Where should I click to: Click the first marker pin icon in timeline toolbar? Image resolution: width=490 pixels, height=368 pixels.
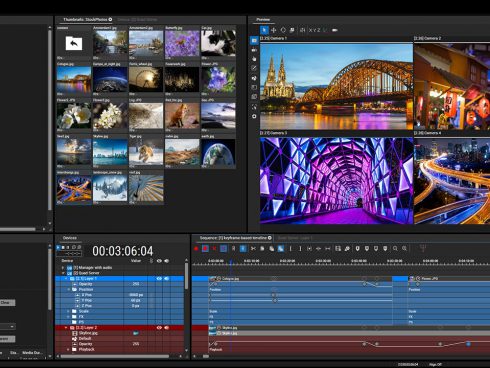(357, 248)
